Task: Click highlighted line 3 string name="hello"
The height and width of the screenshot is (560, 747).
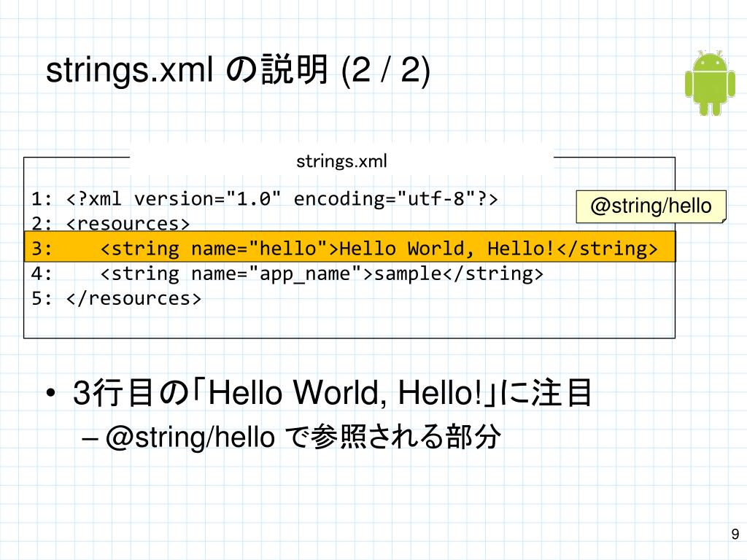Action: pos(349,246)
